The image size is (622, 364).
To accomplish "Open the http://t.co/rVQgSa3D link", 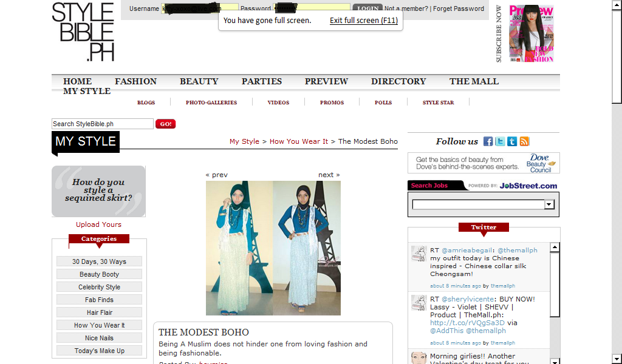I will click(x=467, y=323).
